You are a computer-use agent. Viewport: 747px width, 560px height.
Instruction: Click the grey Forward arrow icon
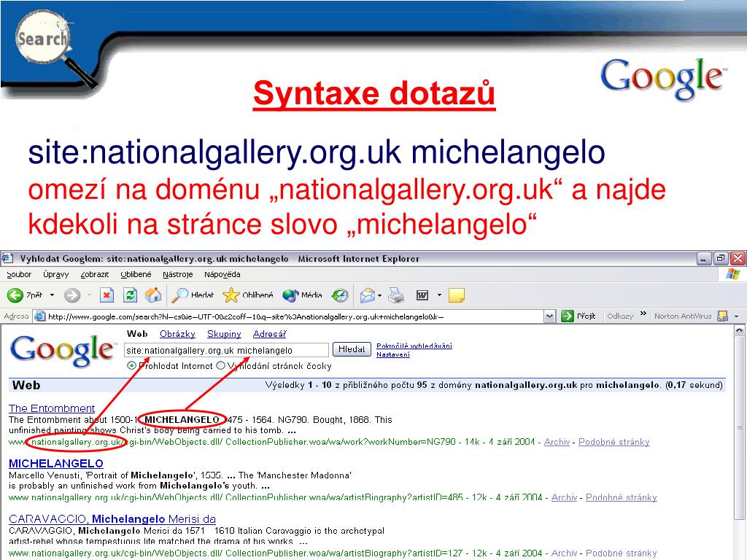72,295
